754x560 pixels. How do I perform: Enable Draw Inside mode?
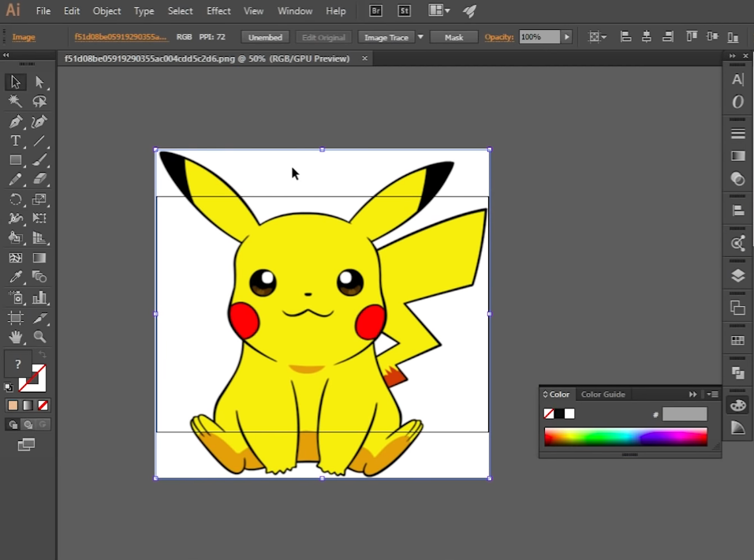point(43,424)
